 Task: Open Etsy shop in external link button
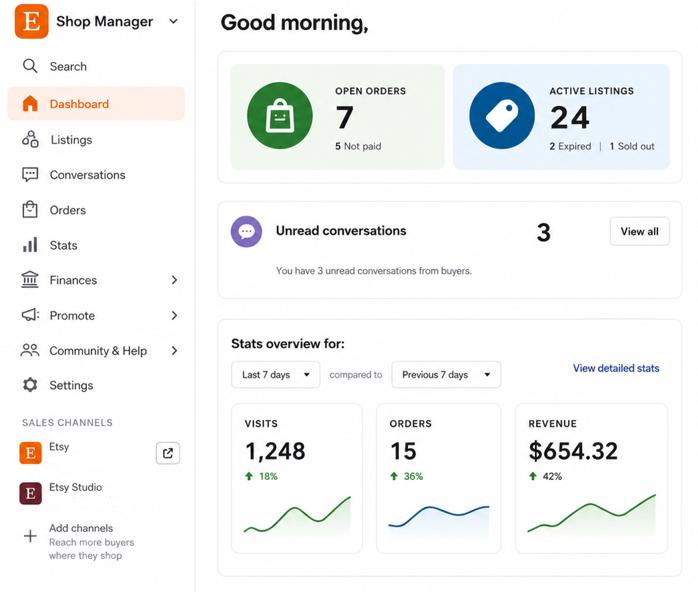168,453
